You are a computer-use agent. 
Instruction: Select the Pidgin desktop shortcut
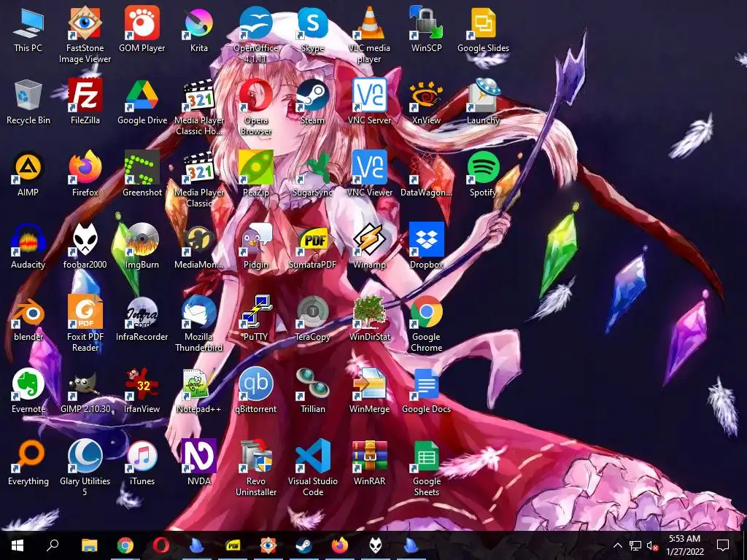256,246
